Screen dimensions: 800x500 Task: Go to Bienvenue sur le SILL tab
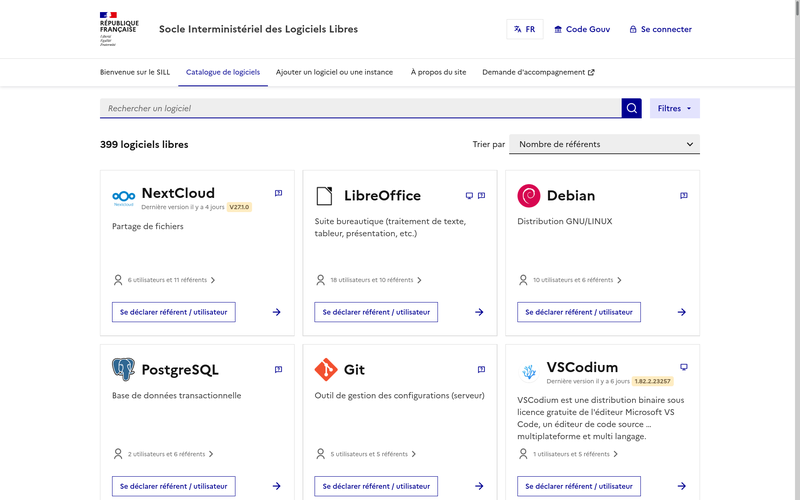(135, 72)
